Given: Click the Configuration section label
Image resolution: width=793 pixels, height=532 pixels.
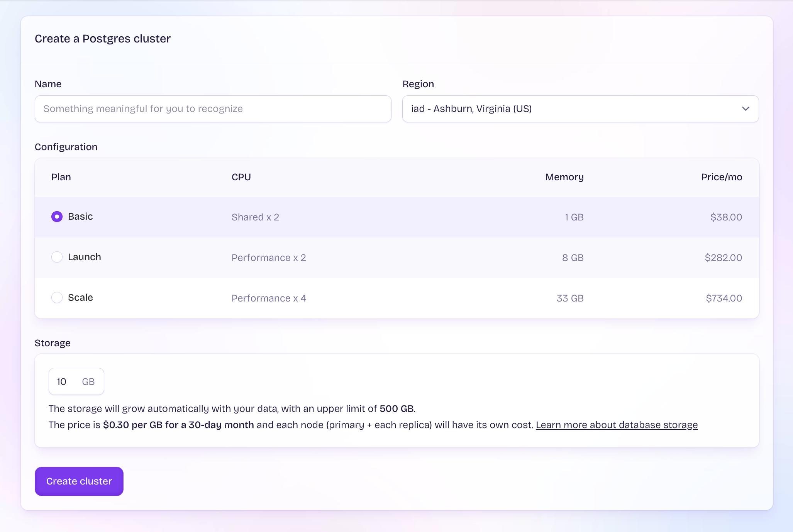Looking at the screenshot, I should tap(66, 147).
